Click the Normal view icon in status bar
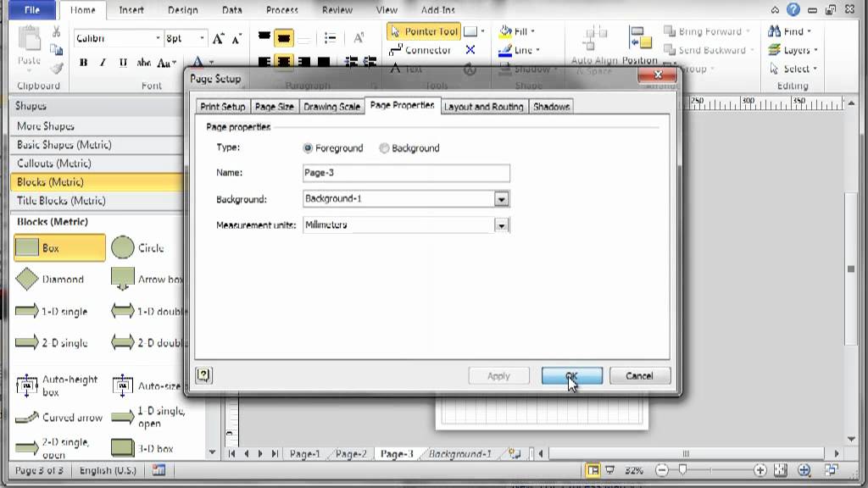The height and width of the screenshot is (488, 868). (x=593, y=470)
